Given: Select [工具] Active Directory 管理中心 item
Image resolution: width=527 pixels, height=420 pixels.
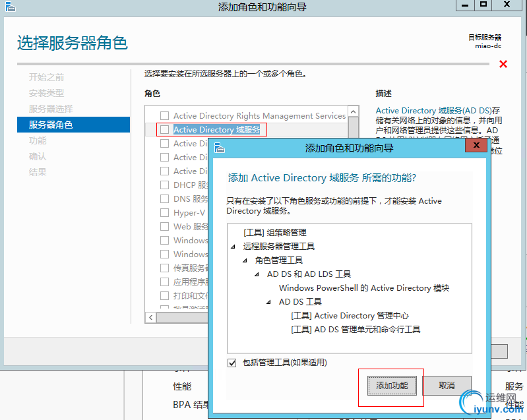Looking at the screenshot, I should pyautogui.click(x=350, y=316).
